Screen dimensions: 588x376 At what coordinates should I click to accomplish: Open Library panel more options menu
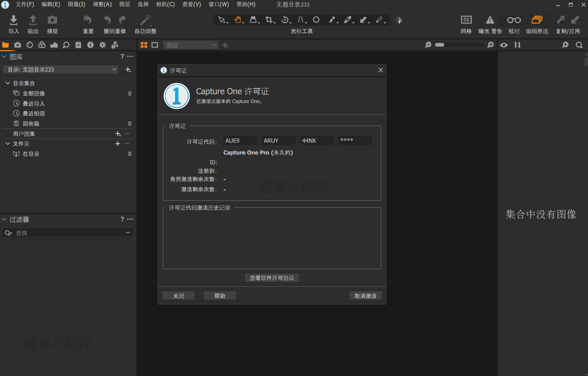(130, 56)
